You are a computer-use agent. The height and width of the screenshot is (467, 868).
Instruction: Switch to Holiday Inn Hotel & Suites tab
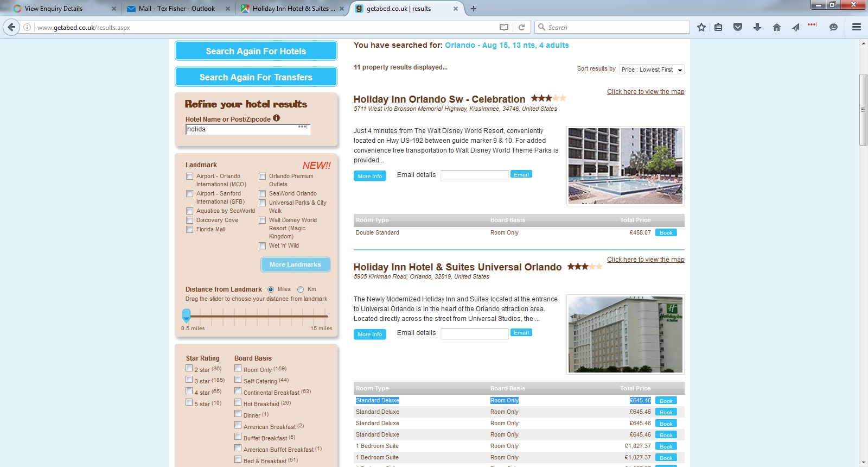(x=293, y=9)
